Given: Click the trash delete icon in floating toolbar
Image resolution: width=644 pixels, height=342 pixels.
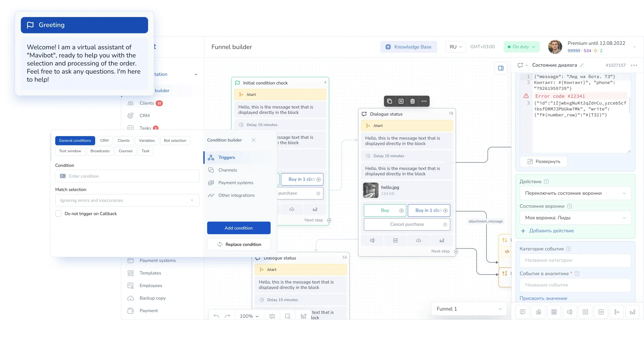Looking at the screenshot, I should point(412,101).
